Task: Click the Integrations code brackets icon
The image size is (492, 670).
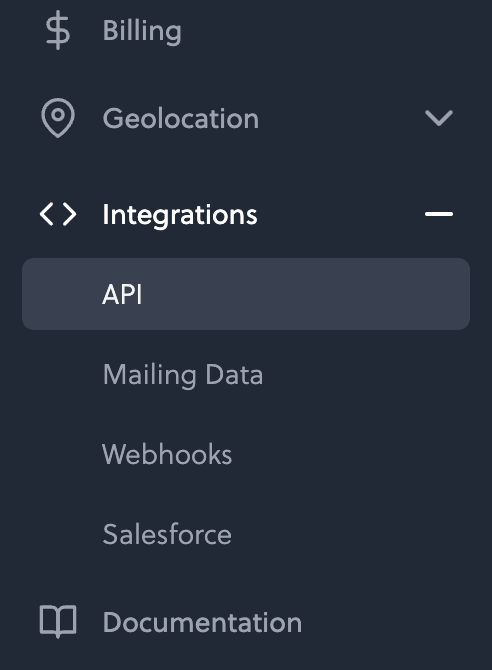Action: click(58, 214)
